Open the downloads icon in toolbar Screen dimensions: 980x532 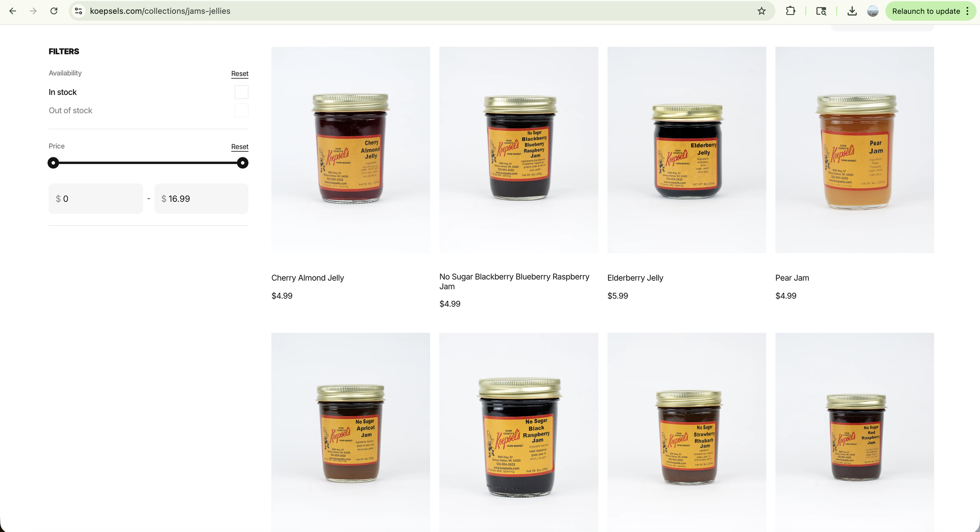(852, 11)
